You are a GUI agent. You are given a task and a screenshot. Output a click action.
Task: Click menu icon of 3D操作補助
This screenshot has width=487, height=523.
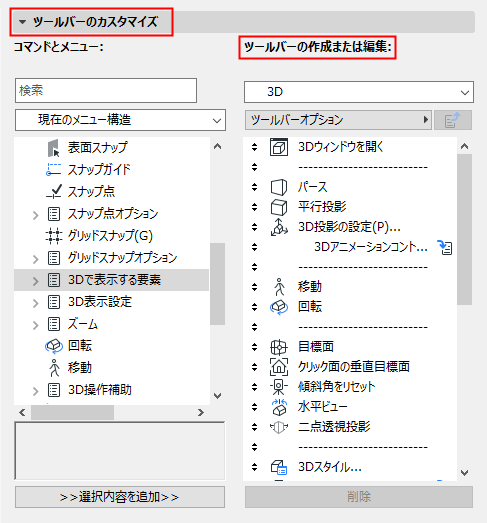(x=54, y=390)
